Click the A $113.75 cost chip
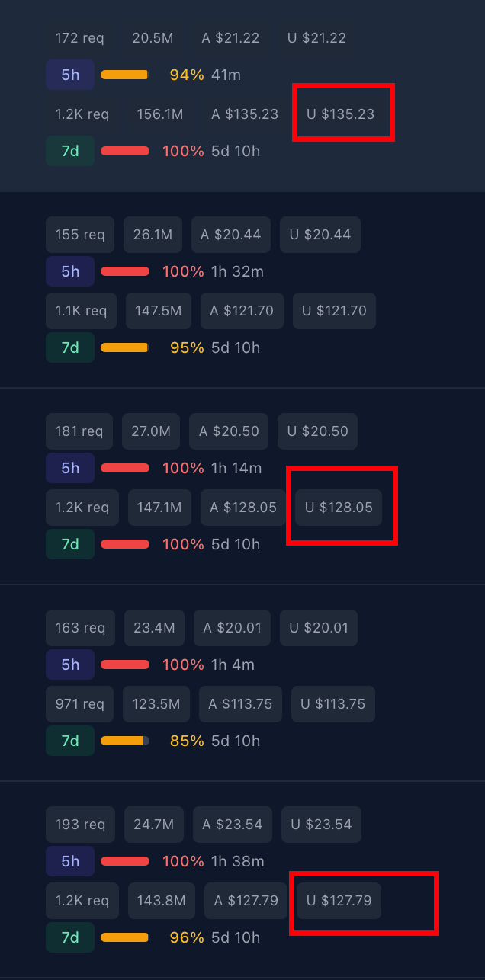This screenshot has height=980, width=485. click(x=241, y=704)
